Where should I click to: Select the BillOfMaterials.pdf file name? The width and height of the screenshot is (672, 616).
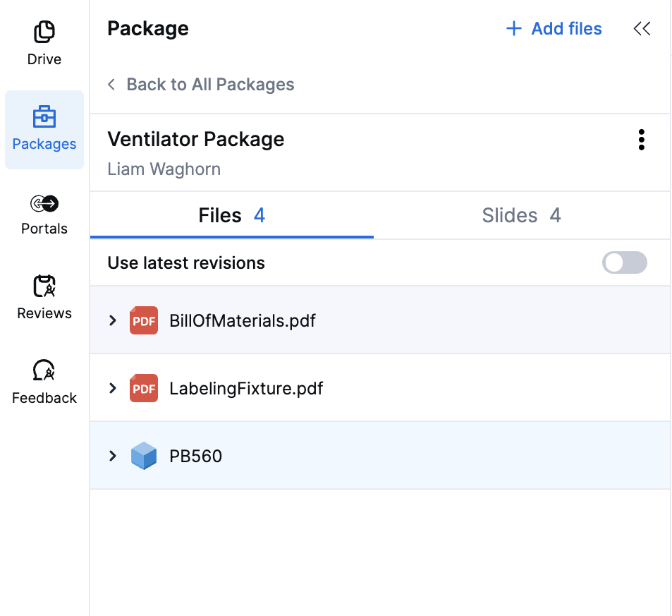click(243, 321)
